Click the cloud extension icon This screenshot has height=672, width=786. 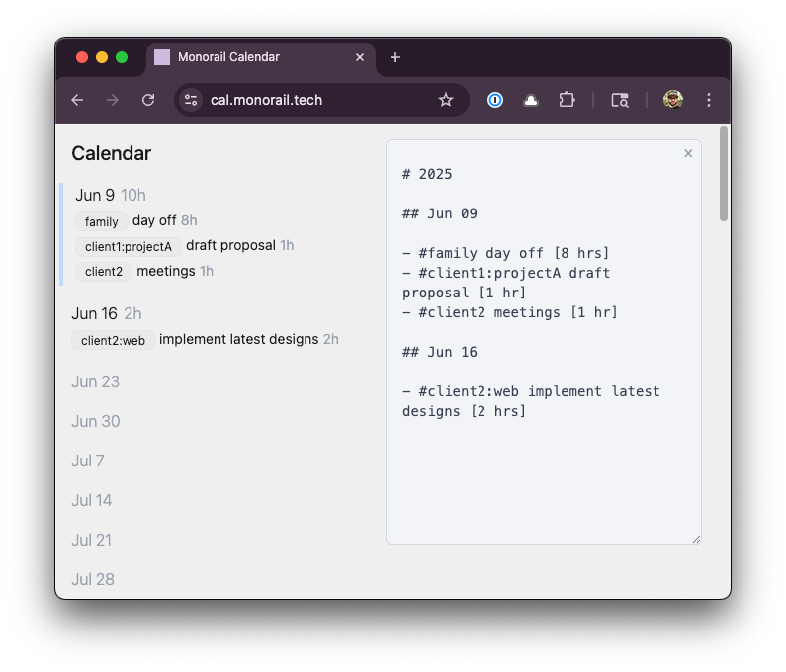coord(531,101)
